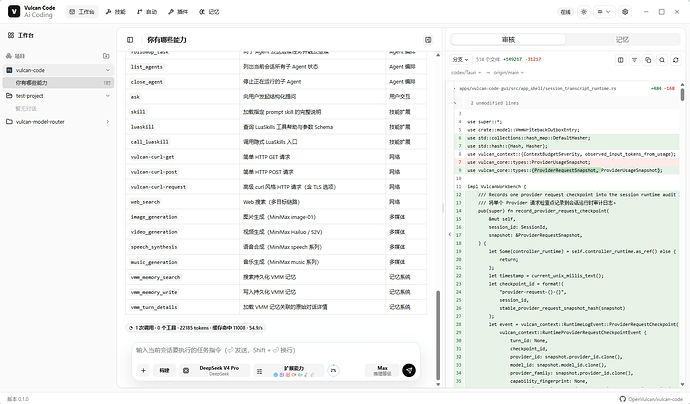Click the 版本 0.1.0 version label

tap(18, 399)
